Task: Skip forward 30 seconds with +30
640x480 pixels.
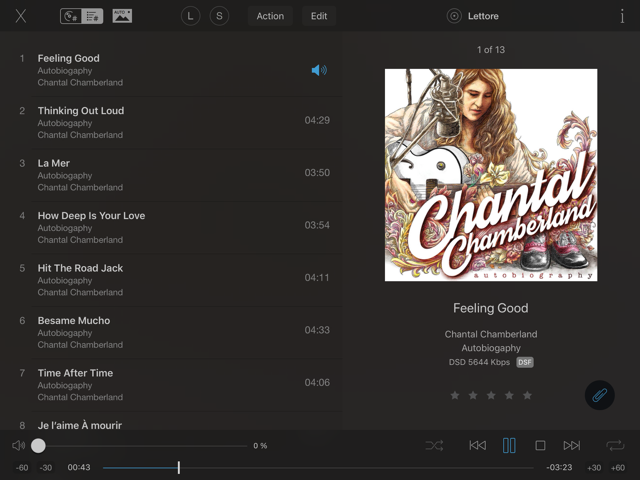Action: click(594, 468)
